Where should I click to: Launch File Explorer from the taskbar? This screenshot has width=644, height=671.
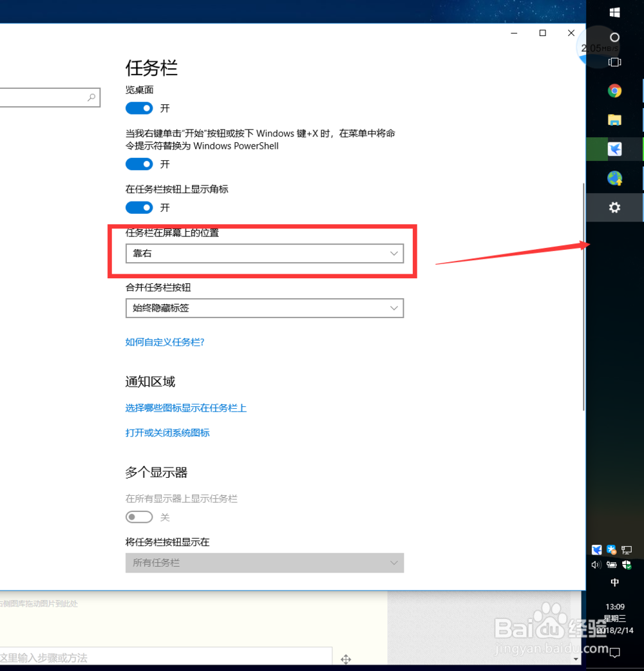[614, 119]
